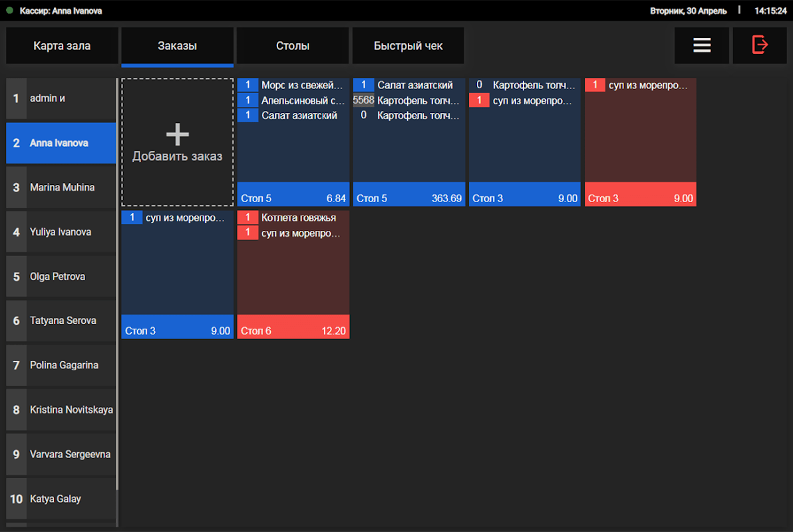The height and width of the screenshot is (532, 793).
Task: Click суп из морепро in Стол 6 order
Action: [293, 233]
